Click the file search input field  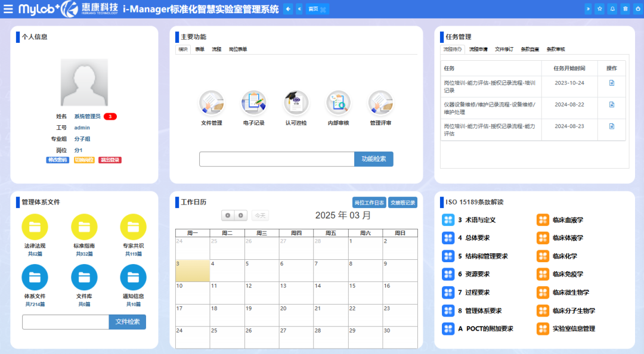tap(66, 322)
